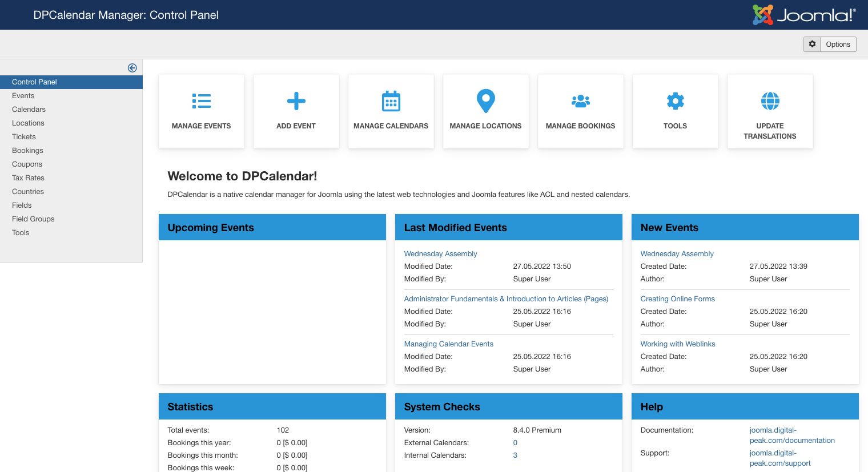Click the Options gear icon
The image size is (868, 472).
pyautogui.click(x=812, y=44)
